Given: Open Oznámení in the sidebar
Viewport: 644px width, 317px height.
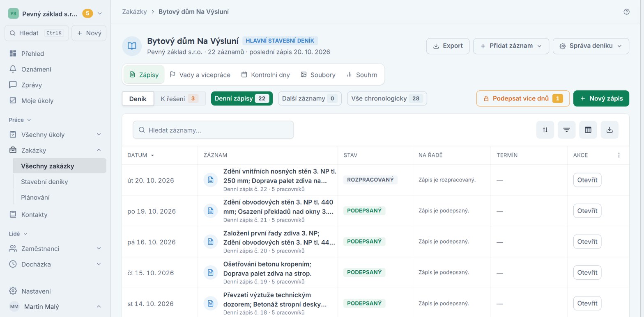Looking at the screenshot, I should 55,69.
